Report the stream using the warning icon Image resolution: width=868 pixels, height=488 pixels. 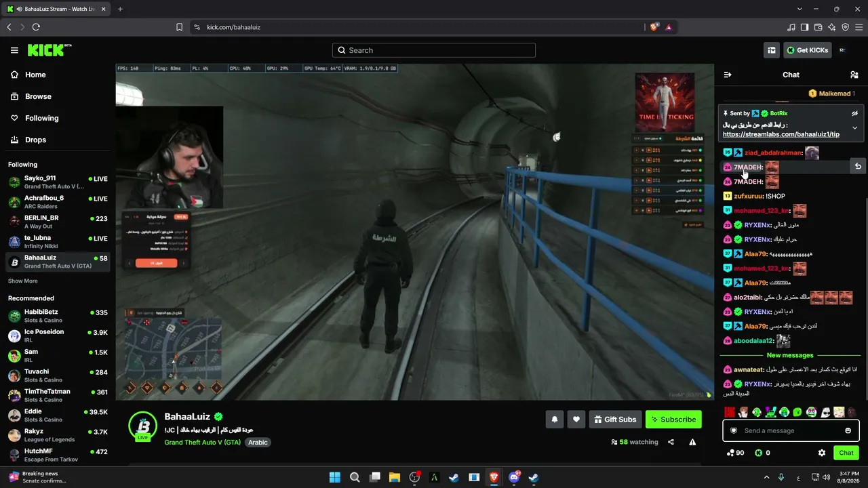point(692,442)
